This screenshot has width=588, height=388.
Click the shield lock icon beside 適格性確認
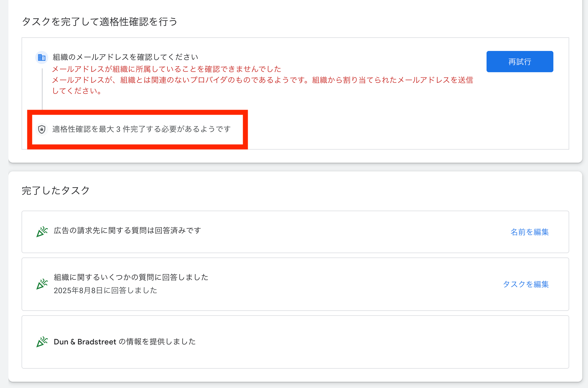click(42, 129)
